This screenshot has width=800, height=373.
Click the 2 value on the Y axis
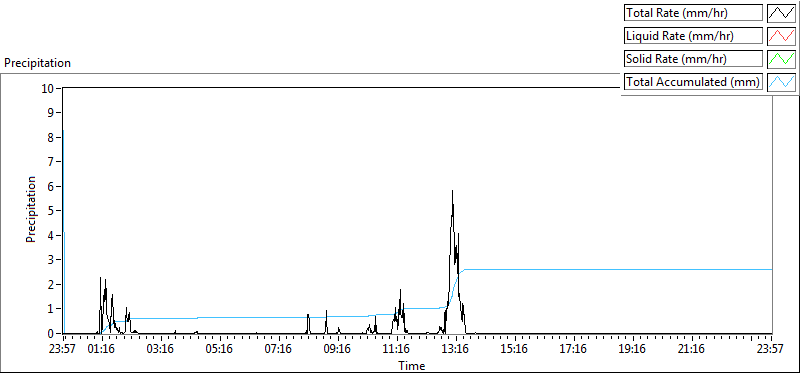[x=51, y=284]
